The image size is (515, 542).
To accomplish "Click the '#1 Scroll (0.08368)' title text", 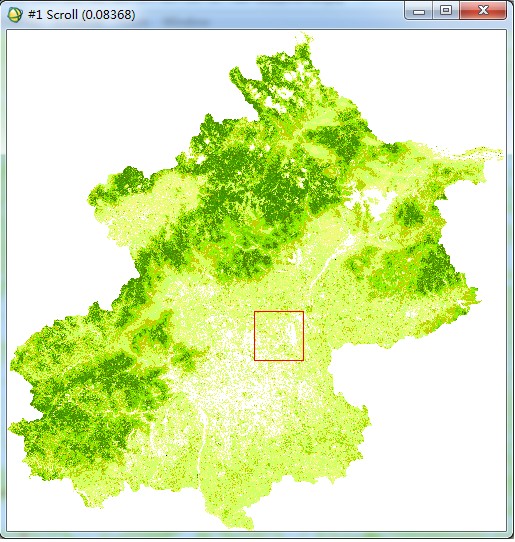I will click(x=82, y=15).
